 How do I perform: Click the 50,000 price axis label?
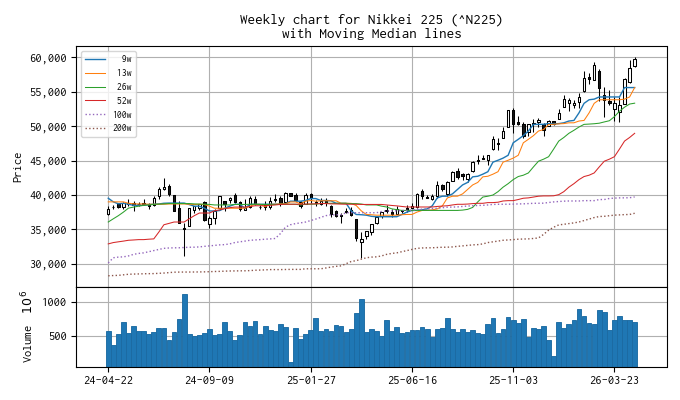(x=48, y=127)
